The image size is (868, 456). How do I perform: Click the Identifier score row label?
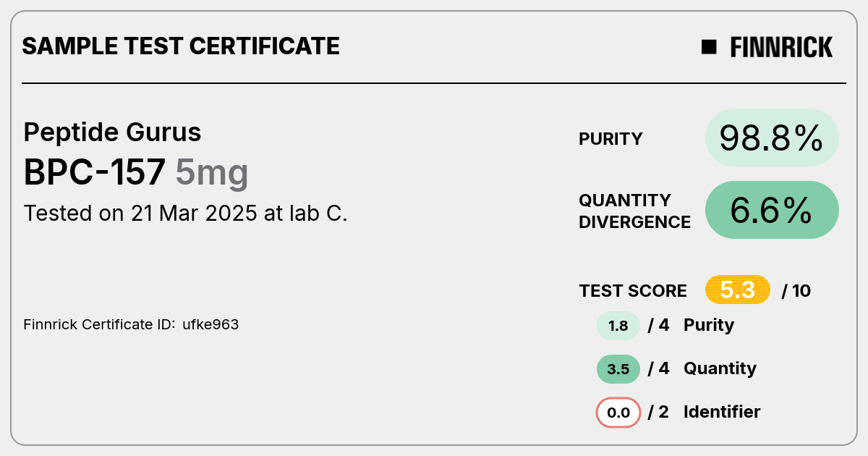coord(722,412)
